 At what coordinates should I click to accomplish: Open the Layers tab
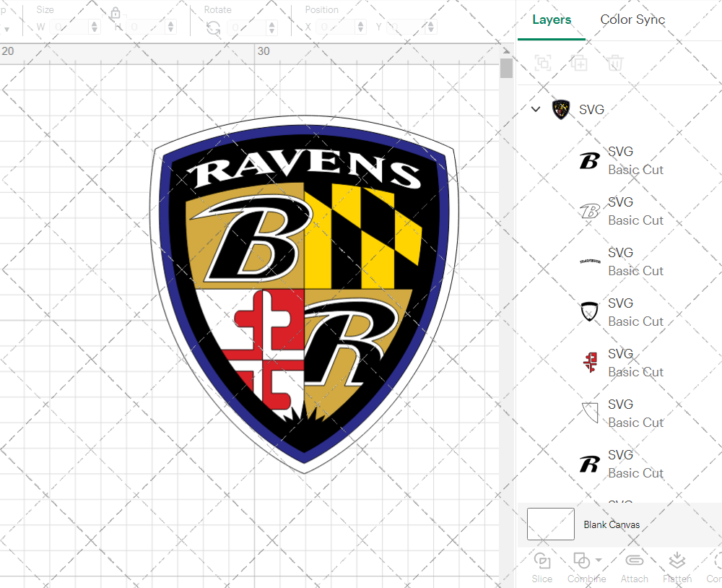[x=552, y=20]
